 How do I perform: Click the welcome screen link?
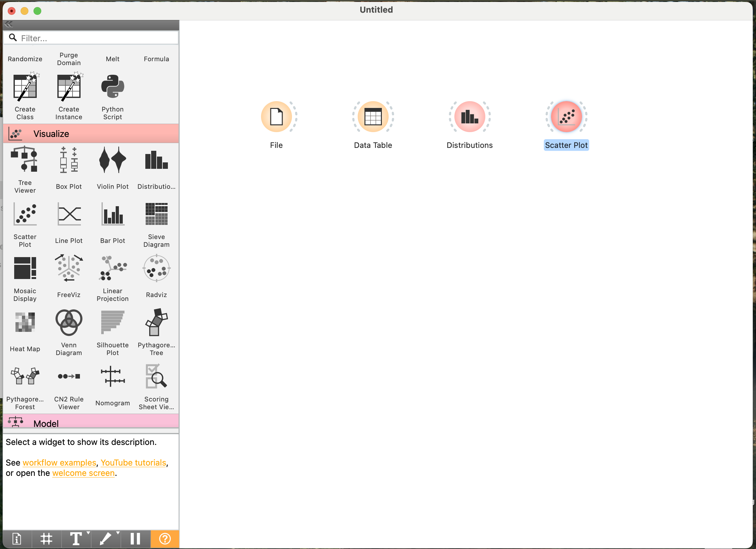click(x=83, y=473)
